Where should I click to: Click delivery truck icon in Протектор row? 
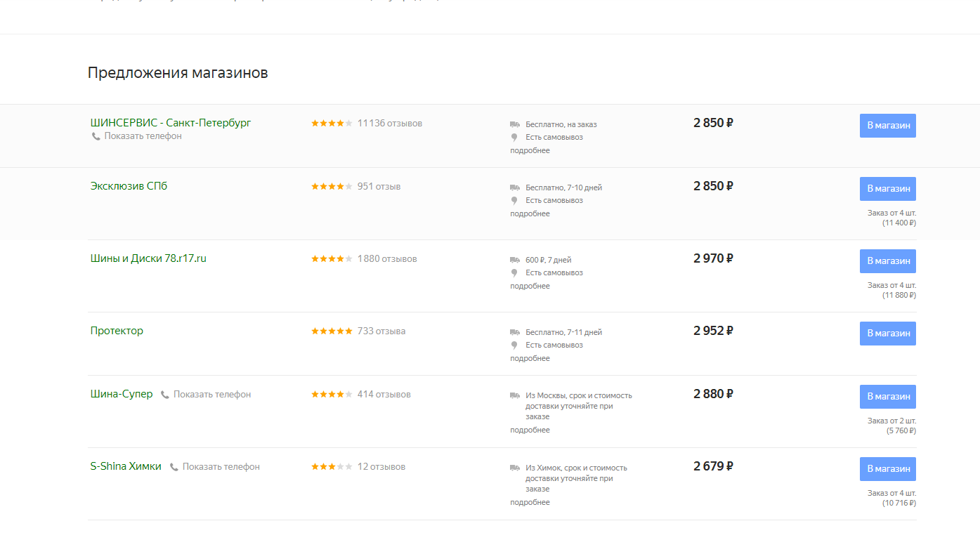[515, 332]
